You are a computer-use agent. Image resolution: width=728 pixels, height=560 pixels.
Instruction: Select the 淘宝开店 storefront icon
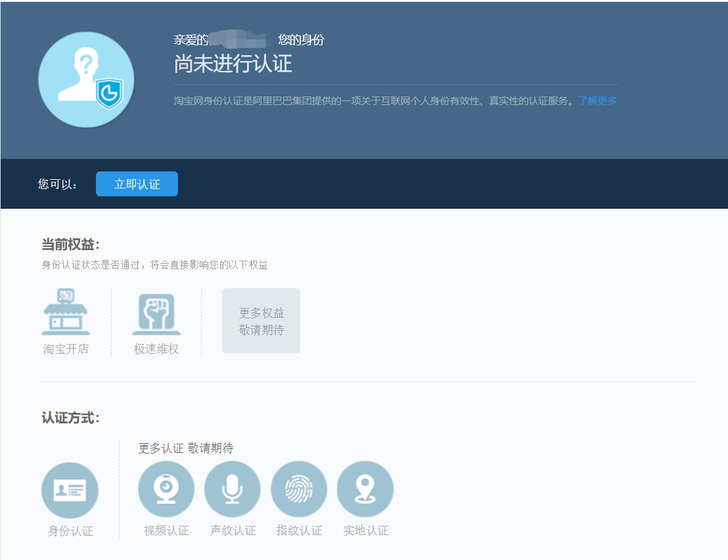pyautogui.click(x=66, y=312)
